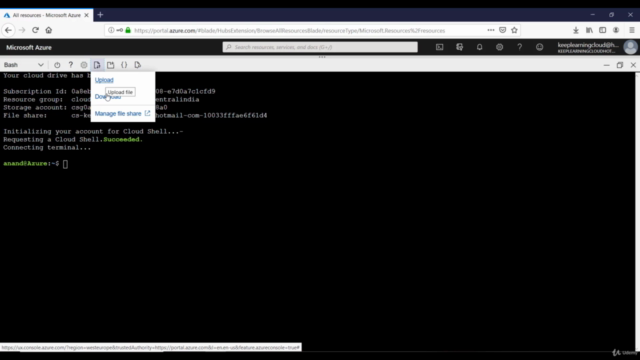The height and width of the screenshot is (360, 640).
Task: Click the user avatar picture
Action: (x=630, y=47)
